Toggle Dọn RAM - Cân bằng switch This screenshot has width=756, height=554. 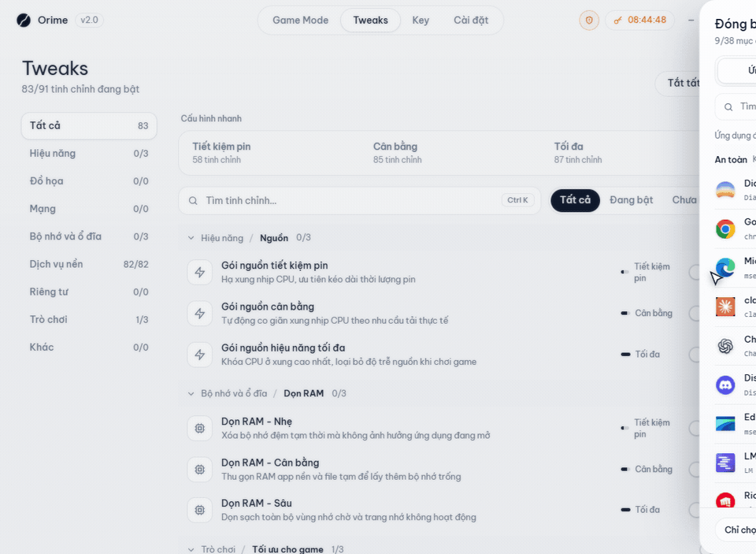tap(694, 469)
